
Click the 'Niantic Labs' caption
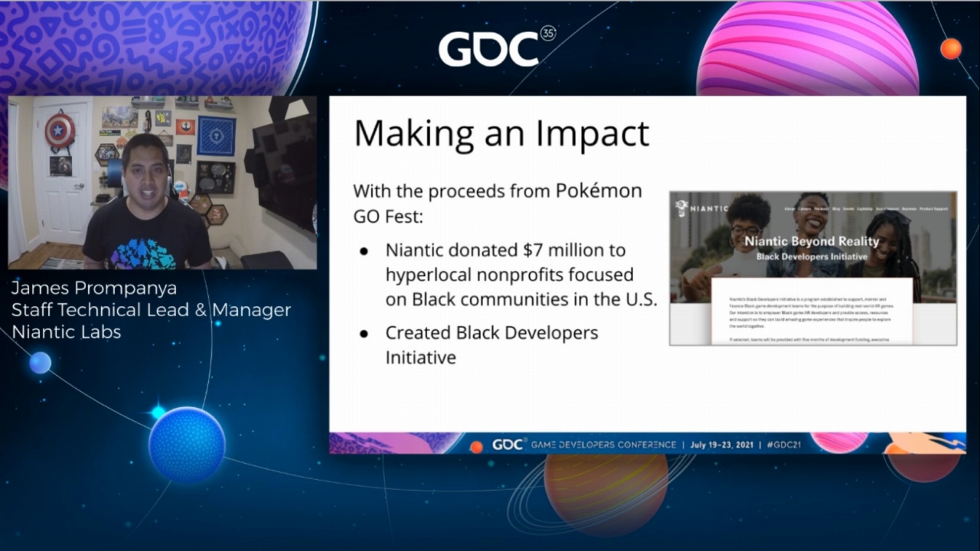67,332
